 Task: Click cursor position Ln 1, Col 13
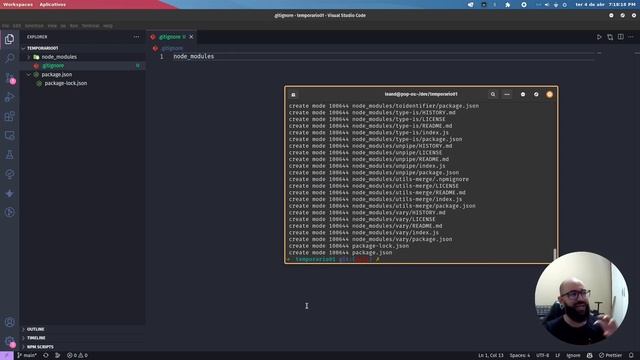point(491,356)
